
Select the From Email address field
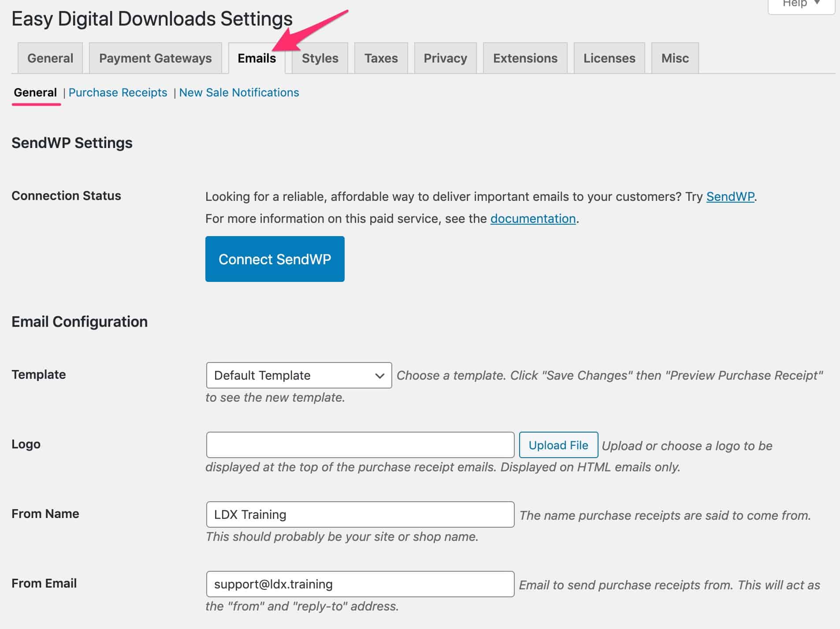360,584
